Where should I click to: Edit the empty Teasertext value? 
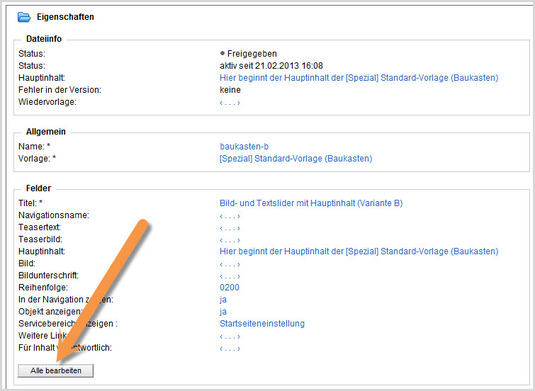click(230, 228)
